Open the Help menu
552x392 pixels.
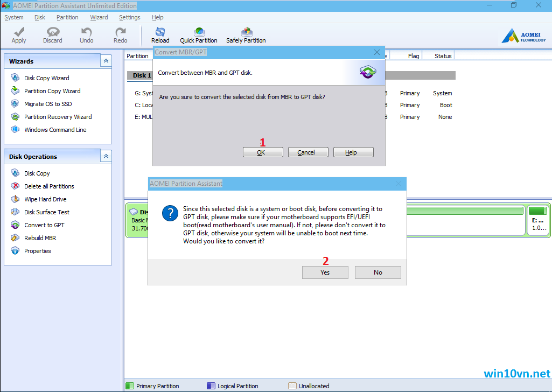pos(157,17)
